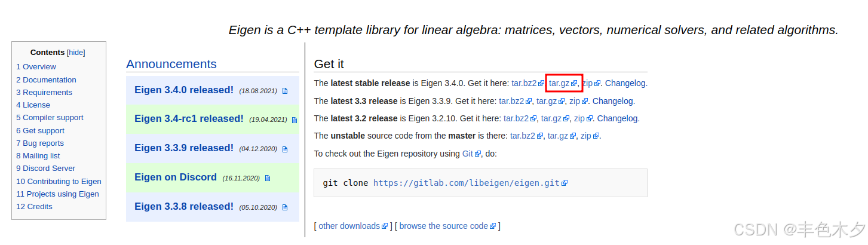The image size is (868, 245).
Task: Click the document icon beside Eigen 3.4.0 released
Action: pyautogui.click(x=285, y=91)
